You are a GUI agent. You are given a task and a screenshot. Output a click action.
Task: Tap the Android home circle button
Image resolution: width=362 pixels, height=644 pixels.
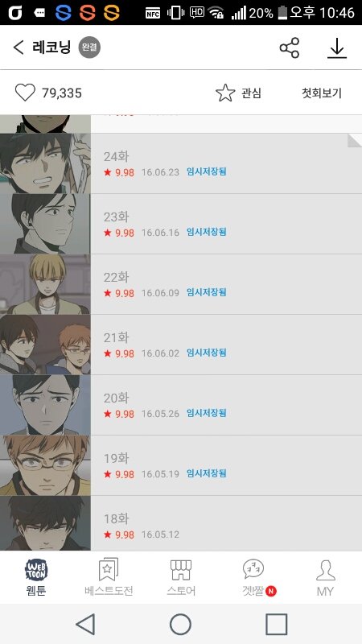180,625
